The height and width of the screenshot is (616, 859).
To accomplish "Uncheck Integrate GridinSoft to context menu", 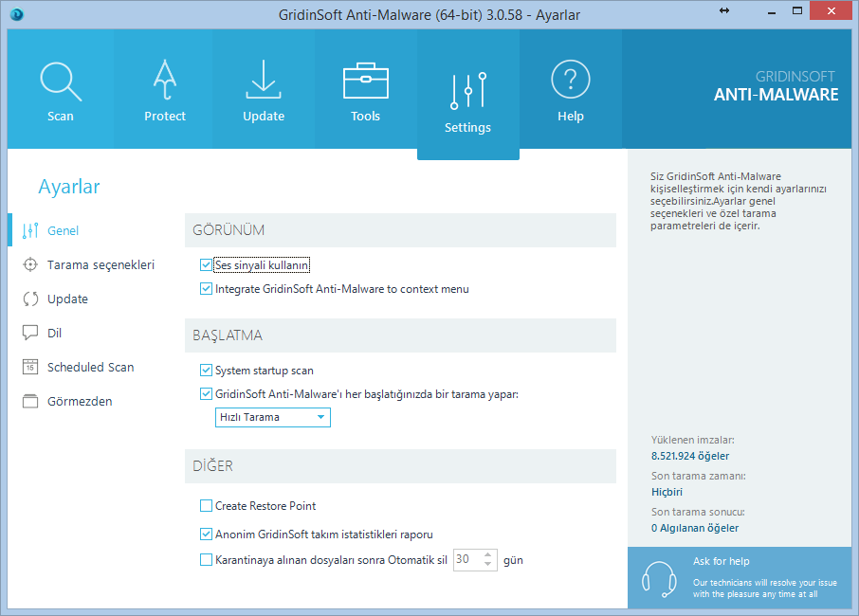I will tap(206, 288).
